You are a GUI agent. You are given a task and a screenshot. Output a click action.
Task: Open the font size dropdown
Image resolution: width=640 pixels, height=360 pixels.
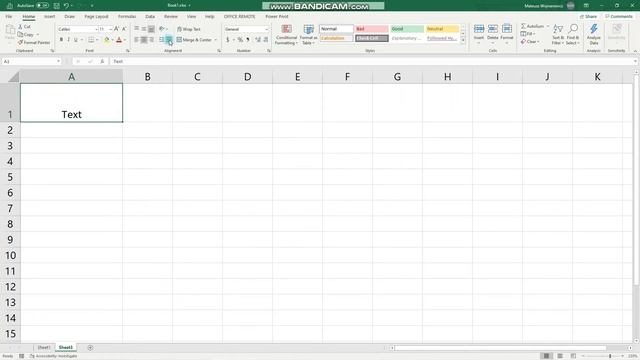click(110, 29)
